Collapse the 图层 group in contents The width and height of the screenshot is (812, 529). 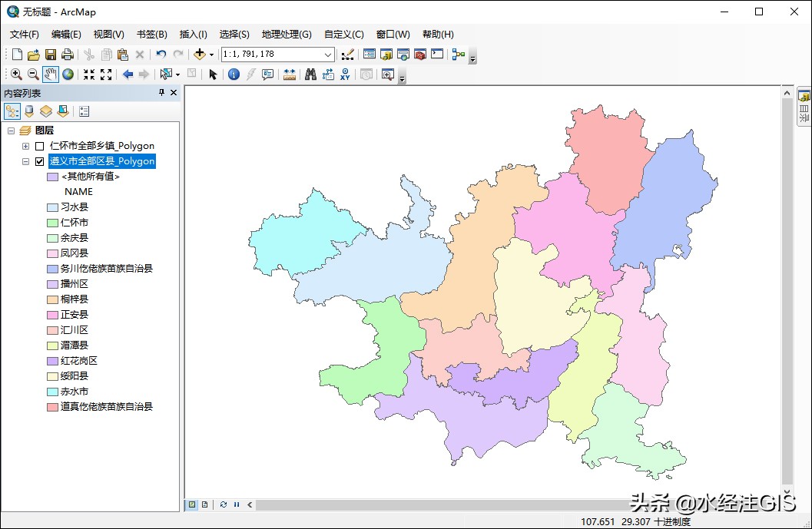point(11,131)
